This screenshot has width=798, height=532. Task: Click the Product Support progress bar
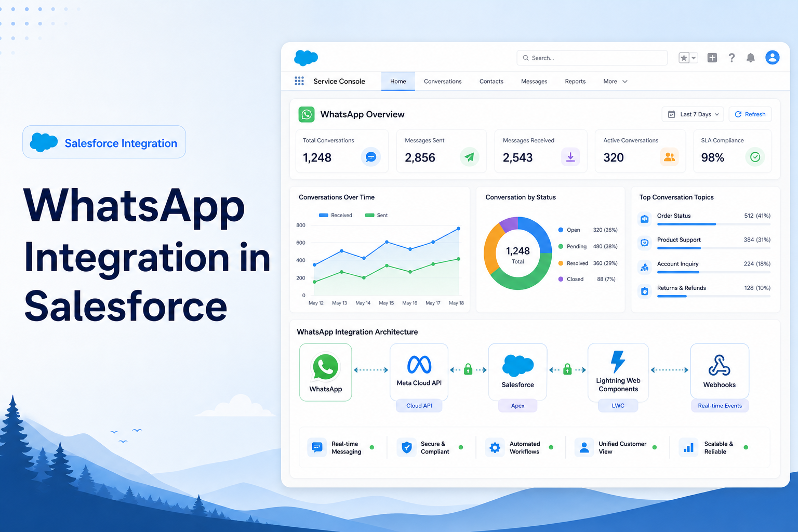coord(714,248)
